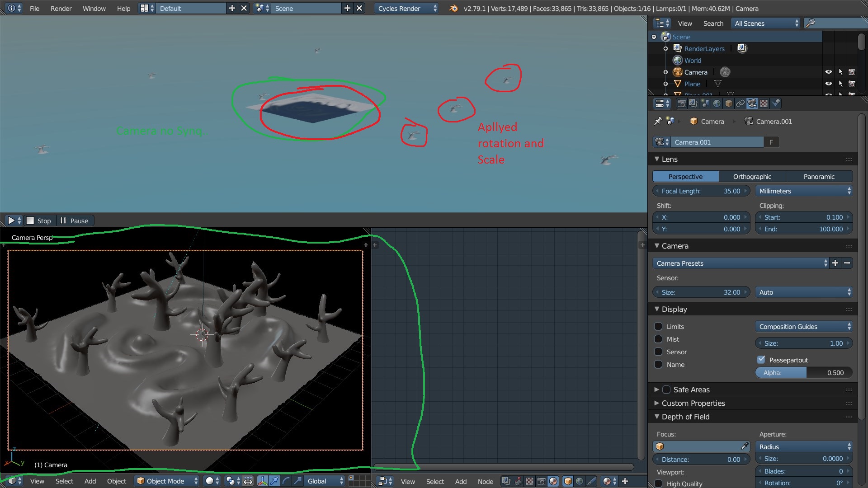Open the Render menu
Viewport: 868px width, 488px height.
61,8
